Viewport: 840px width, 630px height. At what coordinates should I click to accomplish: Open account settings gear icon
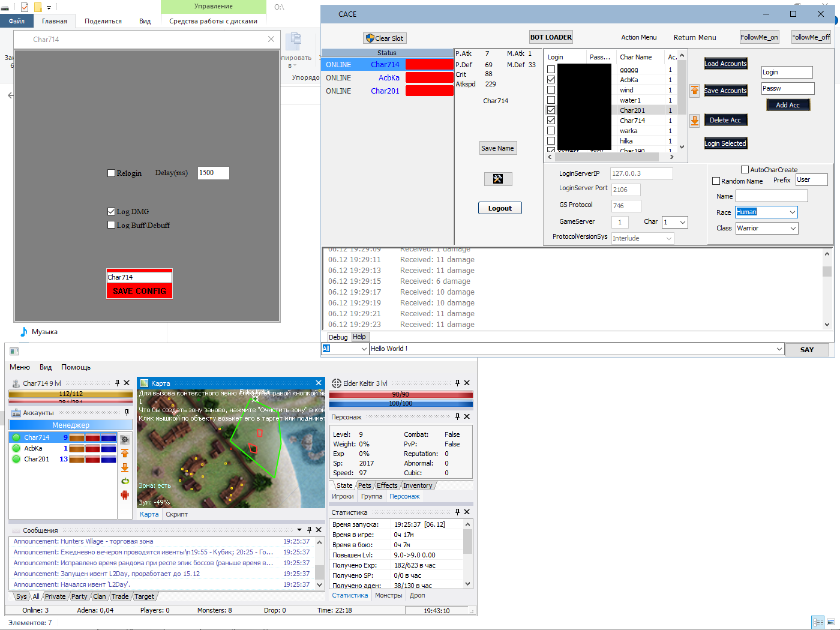(125, 439)
